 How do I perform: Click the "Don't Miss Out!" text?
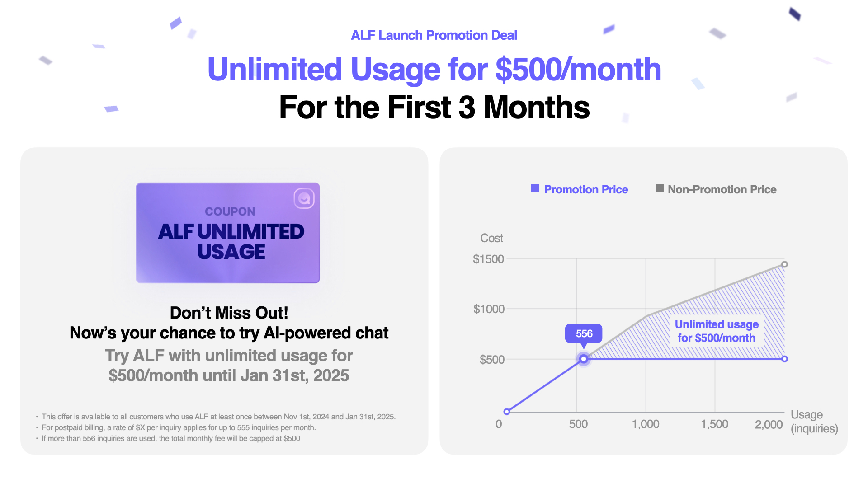pyautogui.click(x=229, y=313)
